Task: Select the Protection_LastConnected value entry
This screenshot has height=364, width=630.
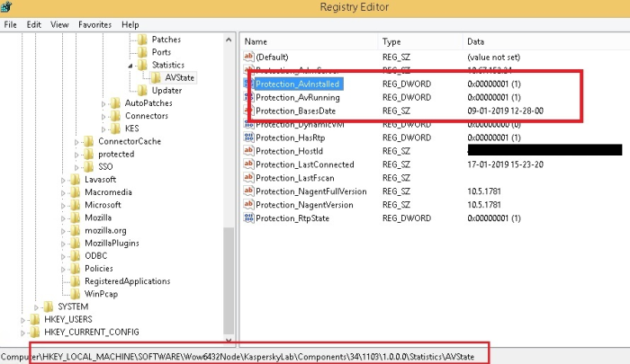Action: click(304, 164)
